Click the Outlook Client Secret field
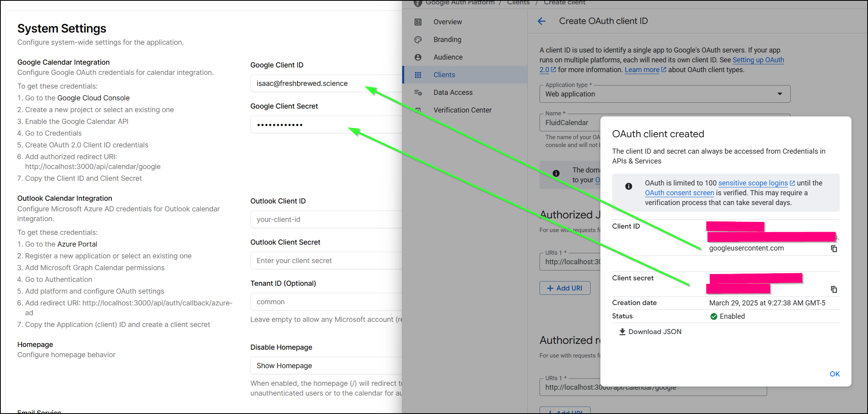 (326, 260)
